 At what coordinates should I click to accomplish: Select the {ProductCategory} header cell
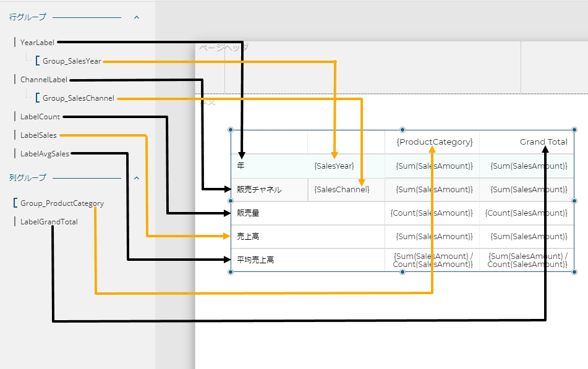pos(432,142)
